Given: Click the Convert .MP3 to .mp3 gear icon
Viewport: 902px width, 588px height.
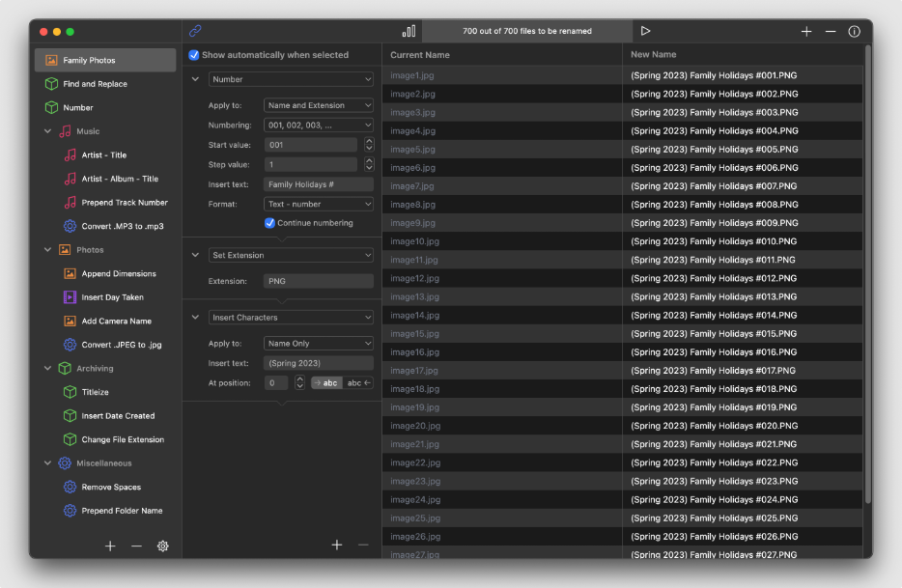Looking at the screenshot, I should (x=70, y=226).
